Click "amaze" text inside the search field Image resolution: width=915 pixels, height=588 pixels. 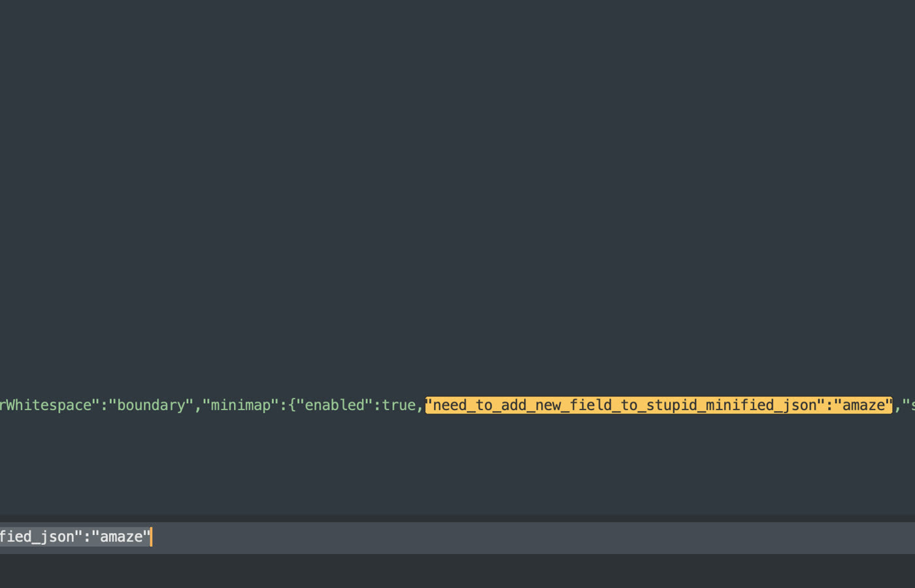pyautogui.click(x=121, y=537)
